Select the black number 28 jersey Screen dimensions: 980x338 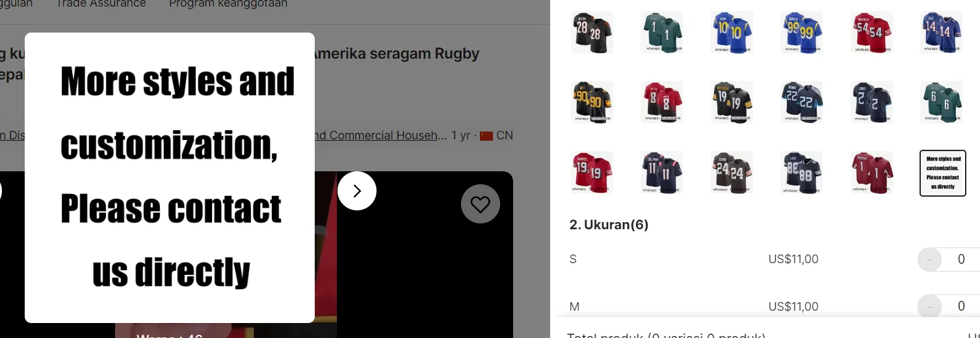[x=592, y=32]
